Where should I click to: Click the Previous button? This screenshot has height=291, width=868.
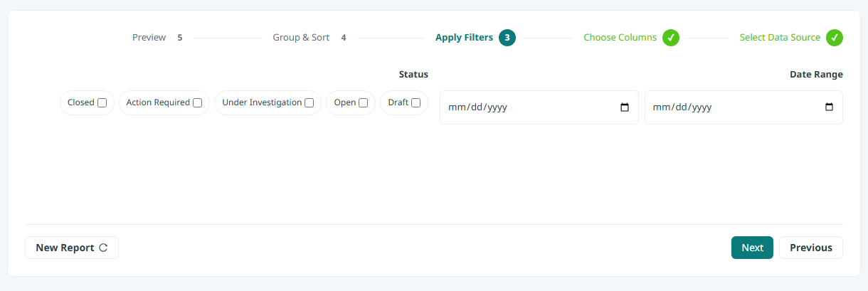point(811,248)
